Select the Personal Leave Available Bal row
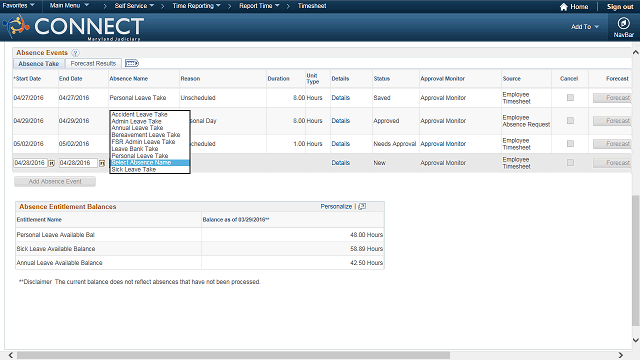This screenshot has height=360, width=640. coord(200,235)
